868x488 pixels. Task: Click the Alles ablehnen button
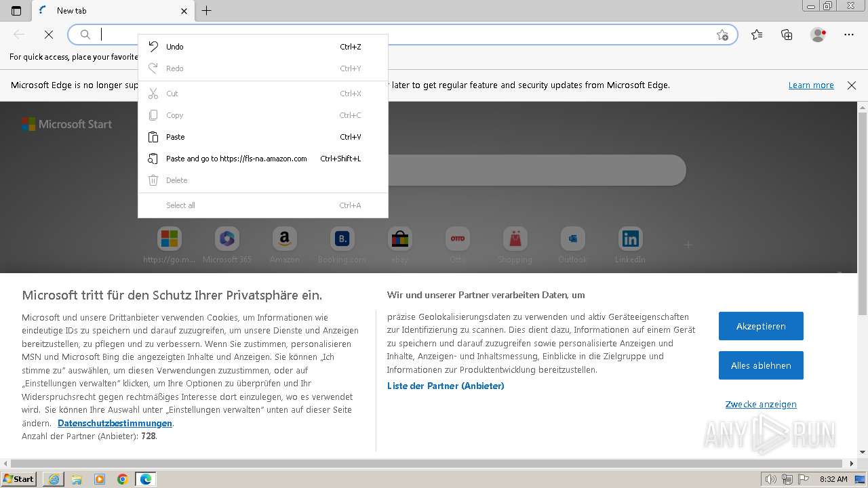click(x=761, y=365)
